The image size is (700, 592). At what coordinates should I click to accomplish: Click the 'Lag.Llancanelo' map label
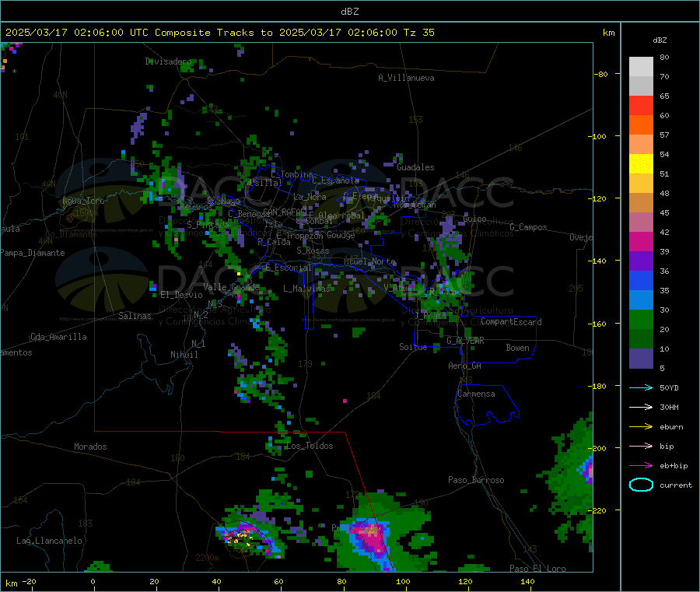[x=50, y=541]
